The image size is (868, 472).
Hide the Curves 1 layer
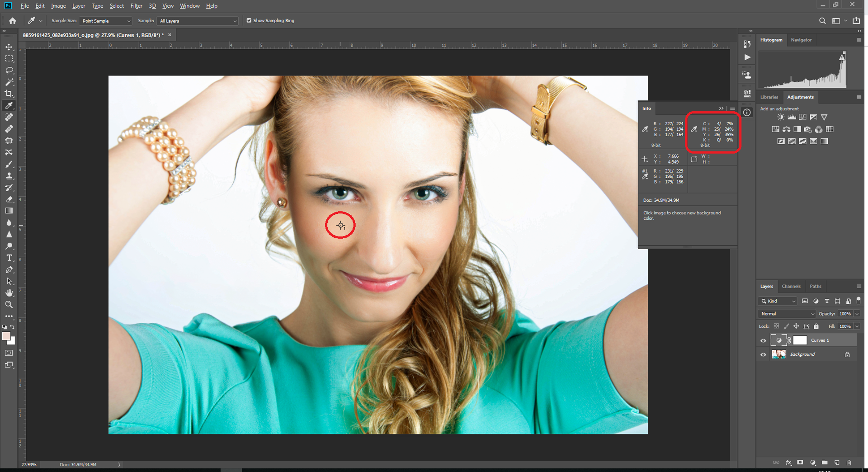point(763,340)
